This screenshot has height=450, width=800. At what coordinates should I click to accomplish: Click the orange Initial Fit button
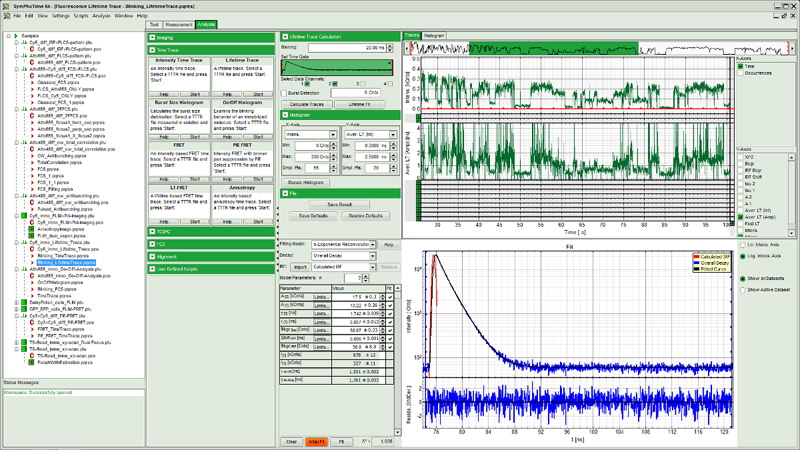316,441
